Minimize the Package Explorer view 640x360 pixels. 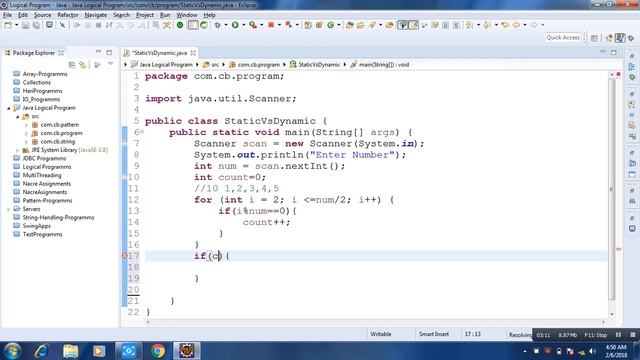coord(98,52)
